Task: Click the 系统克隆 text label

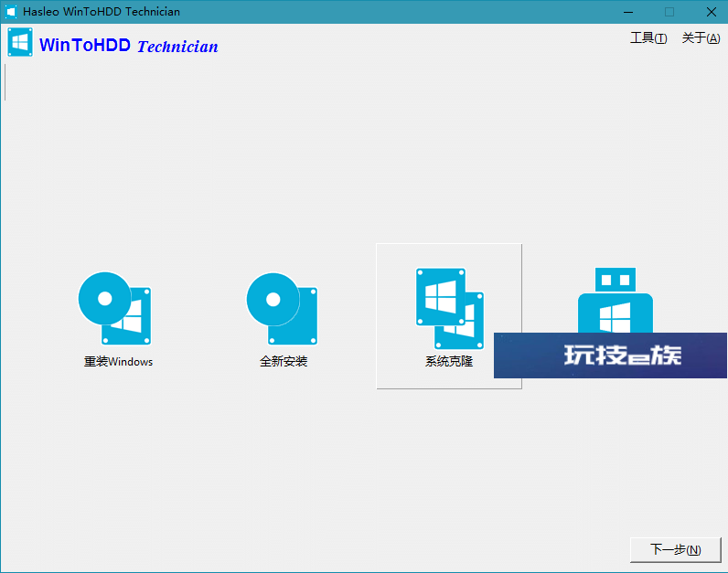Action: coord(449,361)
